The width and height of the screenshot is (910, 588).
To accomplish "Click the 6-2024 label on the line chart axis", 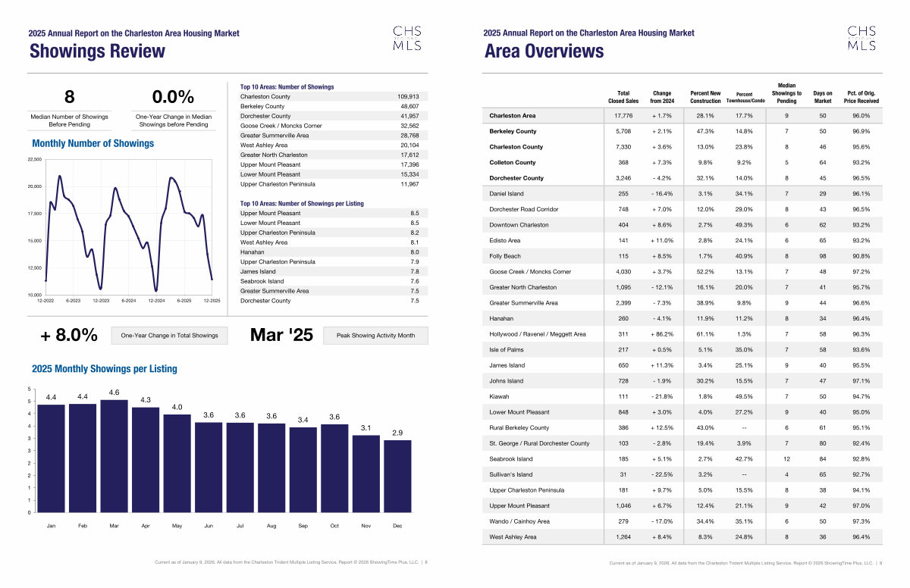I will tap(128, 301).
